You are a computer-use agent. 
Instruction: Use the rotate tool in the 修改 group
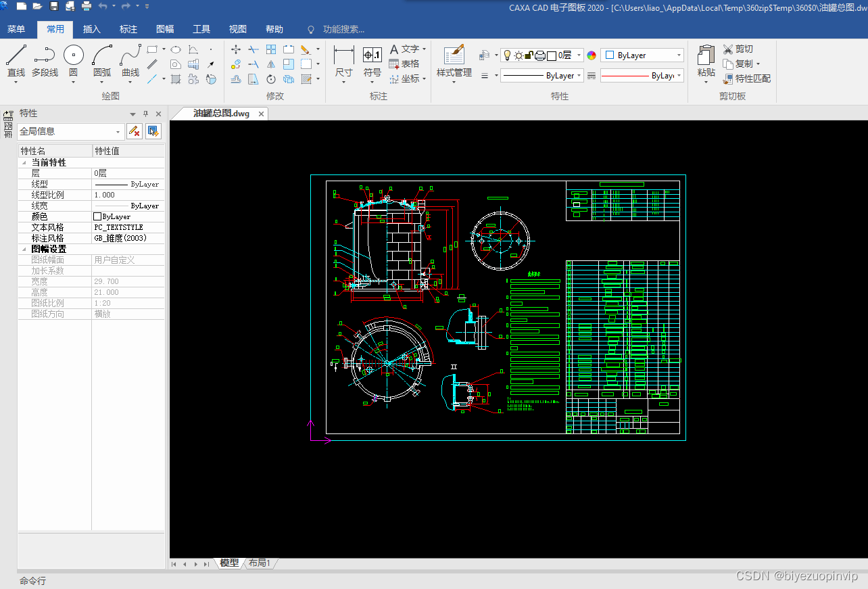click(x=271, y=79)
